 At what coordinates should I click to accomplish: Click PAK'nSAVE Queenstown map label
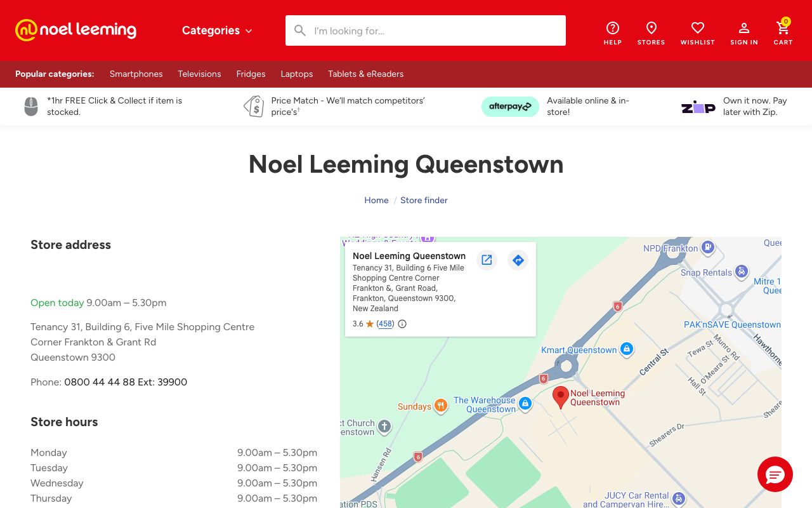coord(732,324)
